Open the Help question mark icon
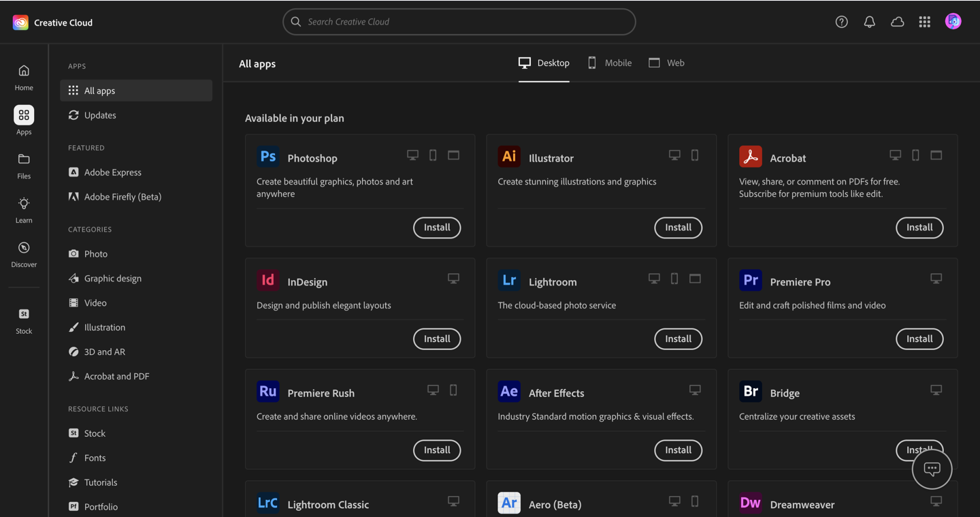Image resolution: width=980 pixels, height=517 pixels. click(x=842, y=22)
